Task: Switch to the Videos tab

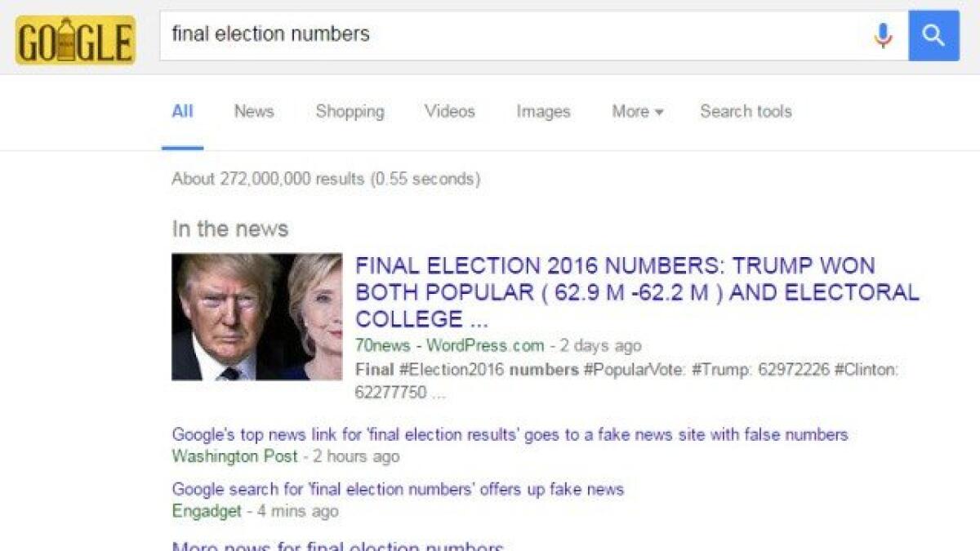Action: point(450,112)
